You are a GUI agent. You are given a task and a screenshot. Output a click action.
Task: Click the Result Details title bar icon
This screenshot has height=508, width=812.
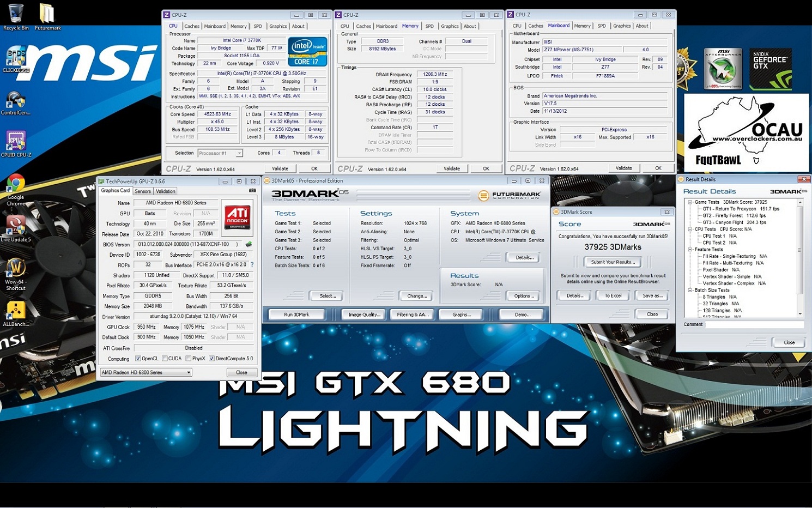681,179
